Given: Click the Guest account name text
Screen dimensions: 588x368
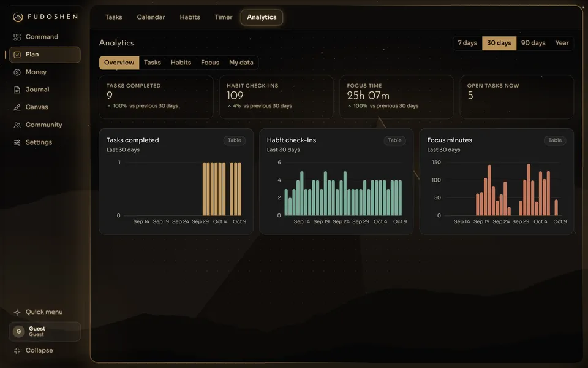Looking at the screenshot, I should tap(37, 329).
